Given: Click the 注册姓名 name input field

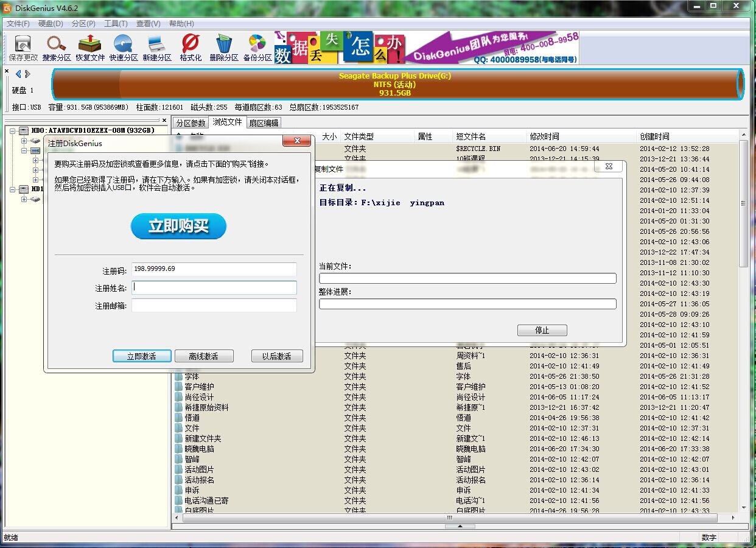Looking at the screenshot, I should tap(214, 287).
